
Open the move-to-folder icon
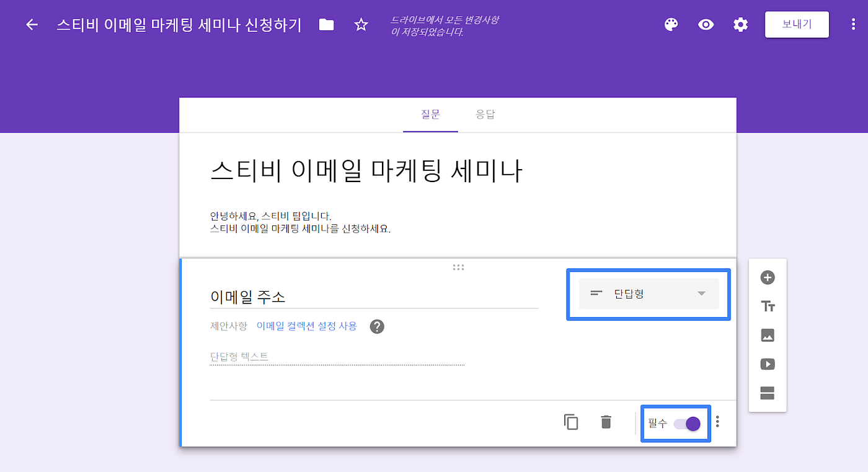pos(326,25)
